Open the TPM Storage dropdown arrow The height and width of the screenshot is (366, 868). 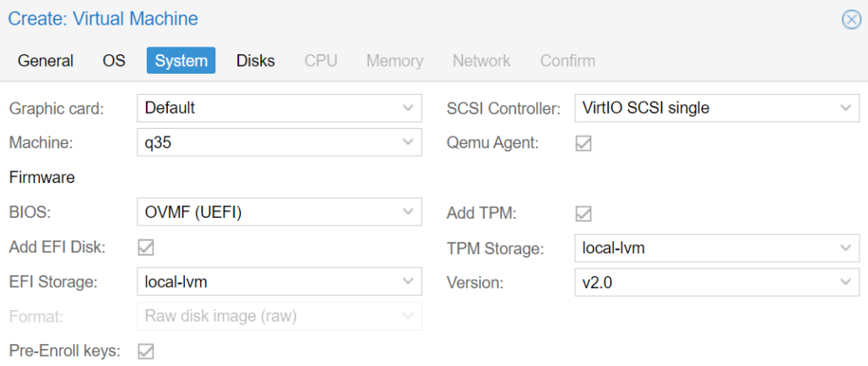click(845, 247)
